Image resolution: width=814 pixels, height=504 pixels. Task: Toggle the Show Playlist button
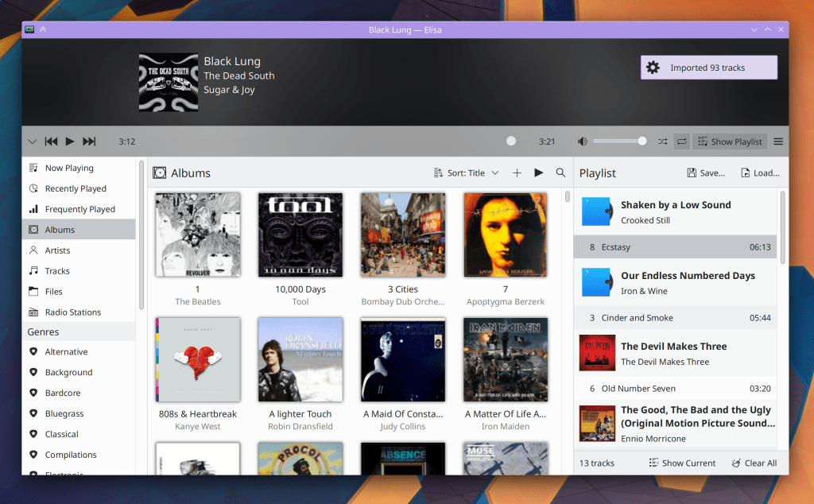729,142
